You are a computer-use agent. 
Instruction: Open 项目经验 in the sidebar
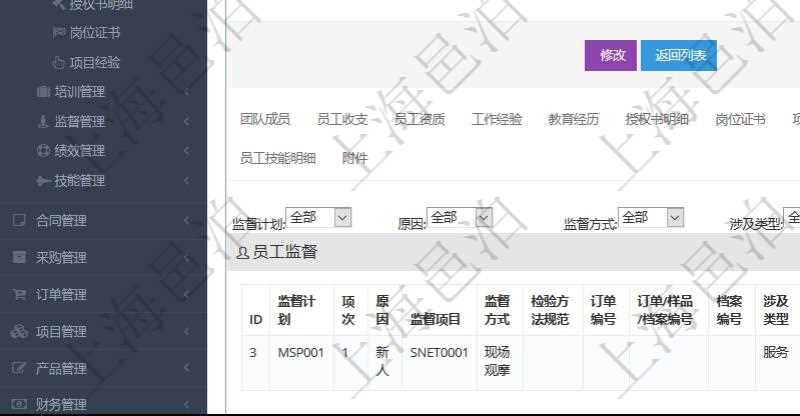[x=95, y=63]
